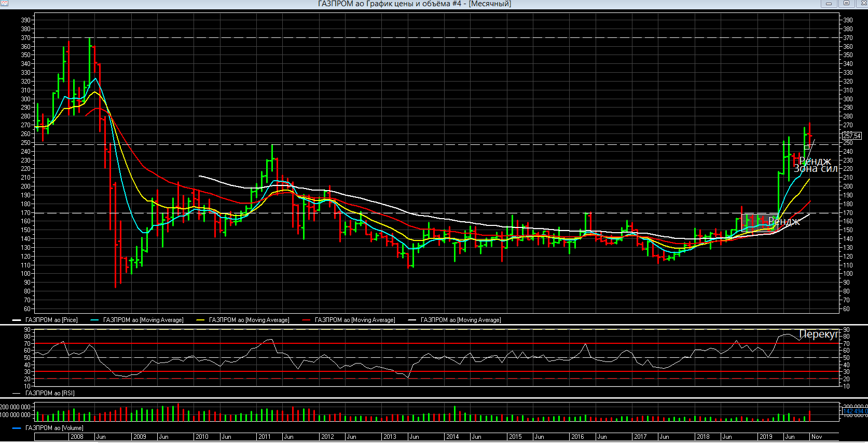Click the 2016 label on the time axis
The height and width of the screenshot is (443, 868).
click(577, 437)
